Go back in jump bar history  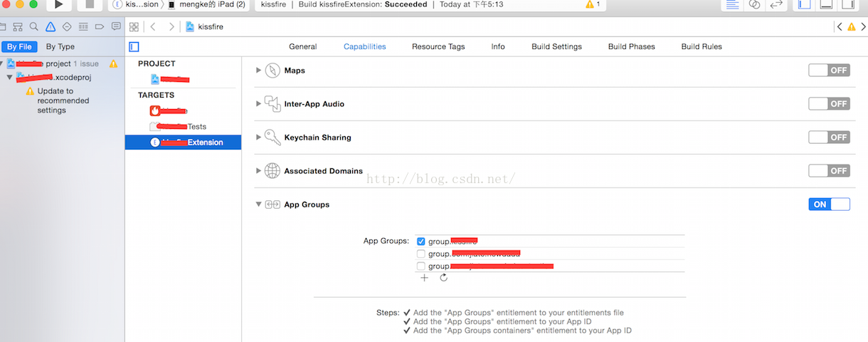click(x=153, y=27)
